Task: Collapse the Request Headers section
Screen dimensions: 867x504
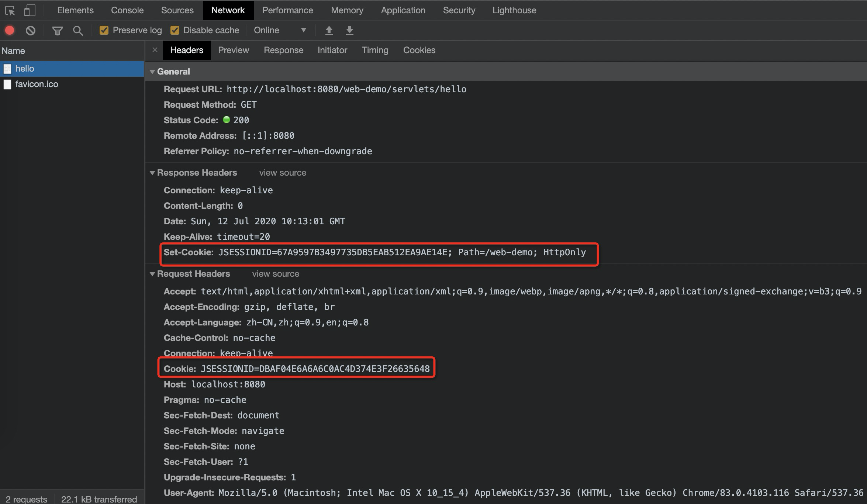Action: click(x=153, y=274)
